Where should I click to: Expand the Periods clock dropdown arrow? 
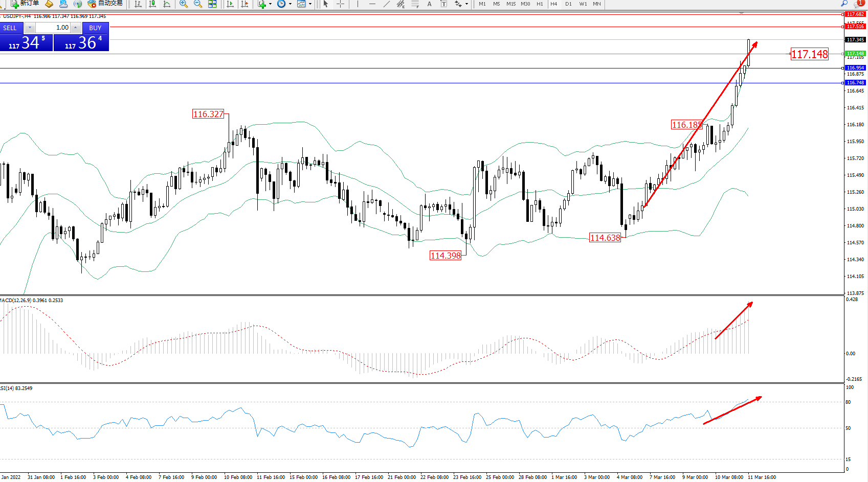290,4
